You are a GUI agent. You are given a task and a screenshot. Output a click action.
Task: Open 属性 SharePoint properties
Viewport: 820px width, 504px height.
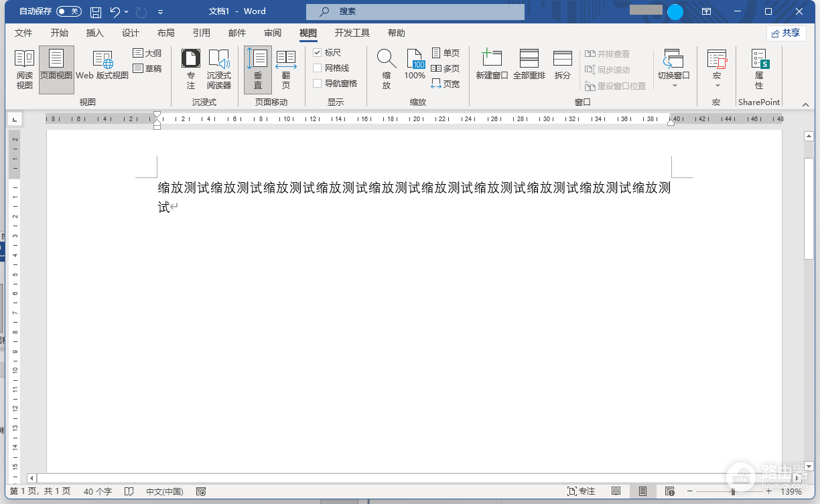pos(759,70)
